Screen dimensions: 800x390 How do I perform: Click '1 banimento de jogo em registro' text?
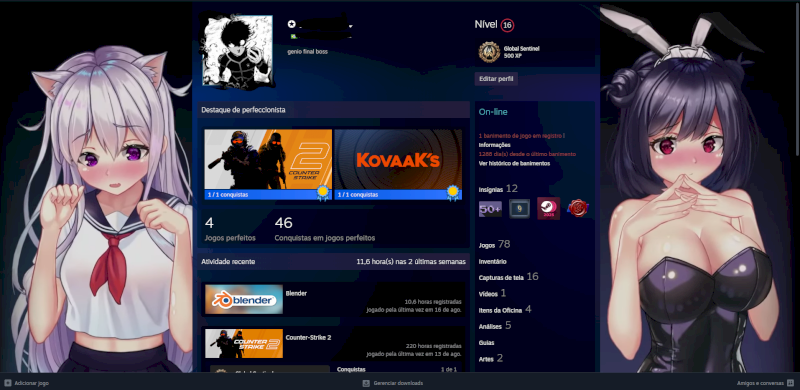[x=521, y=136]
